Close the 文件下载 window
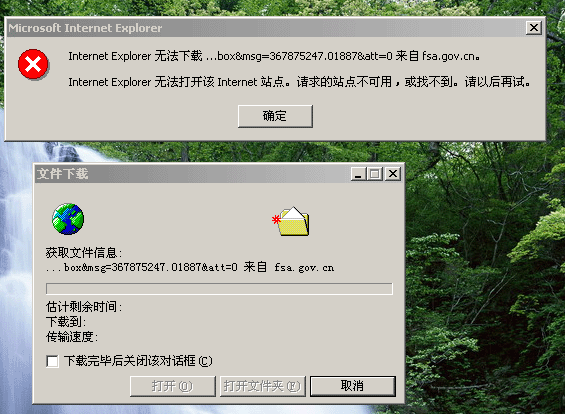The width and height of the screenshot is (565, 414). (x=393, y=174)
